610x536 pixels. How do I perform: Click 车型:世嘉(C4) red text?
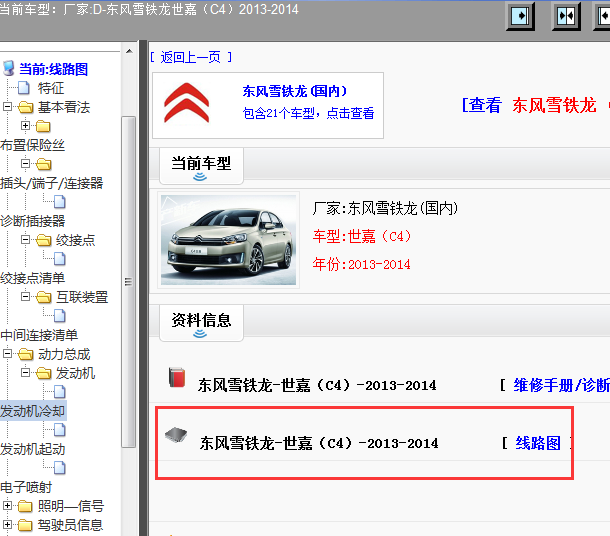click(x=362, y=236)
